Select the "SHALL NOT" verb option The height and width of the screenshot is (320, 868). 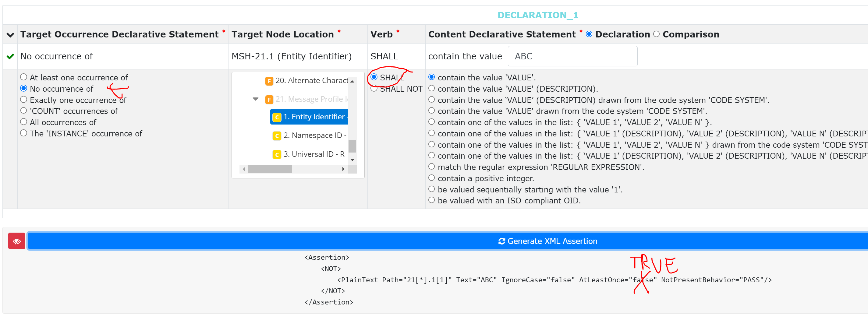click(374, 89)
